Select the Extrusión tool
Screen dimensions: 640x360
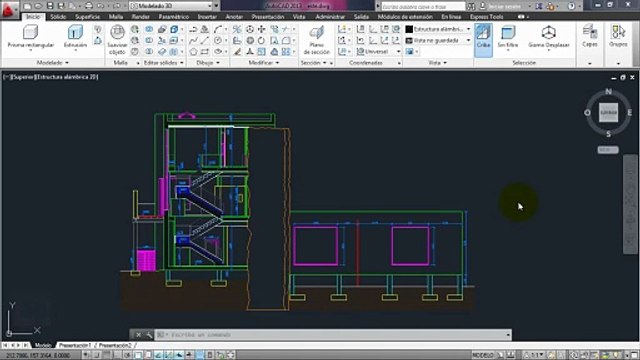[76, 37]
